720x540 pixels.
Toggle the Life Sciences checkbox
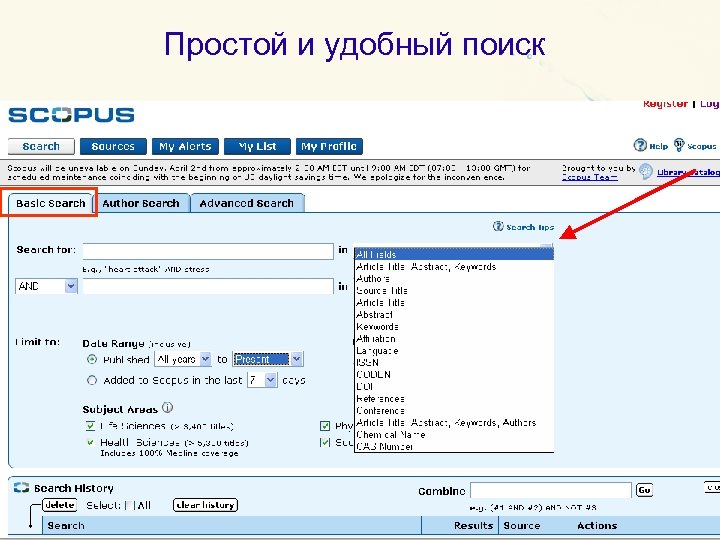90,426
